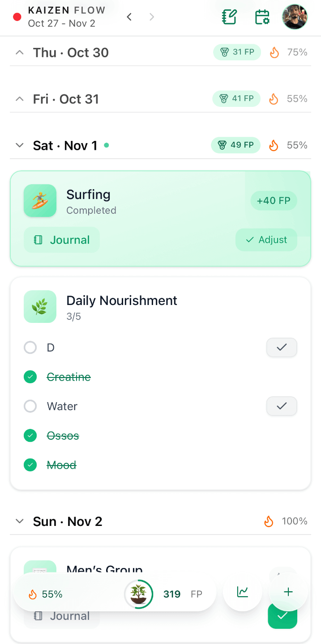321x644 pixels.
Task: Tap the Daily Nourishment leaf icon
Action: pyautogui.click(x=40, y=306)
